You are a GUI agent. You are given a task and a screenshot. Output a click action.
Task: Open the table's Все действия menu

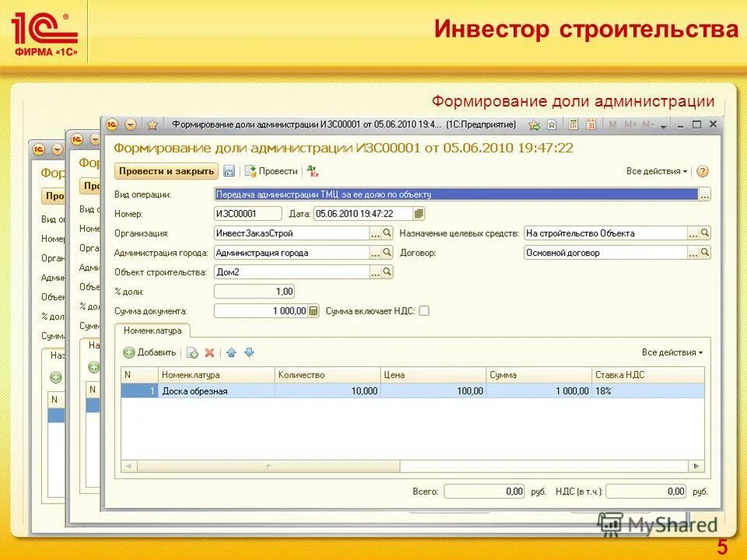pos(672,352)
